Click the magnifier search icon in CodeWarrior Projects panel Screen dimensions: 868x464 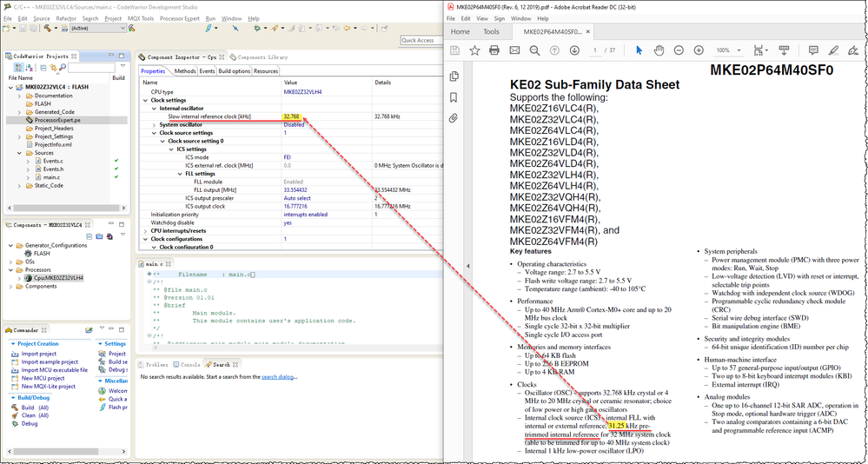[62, 68]
